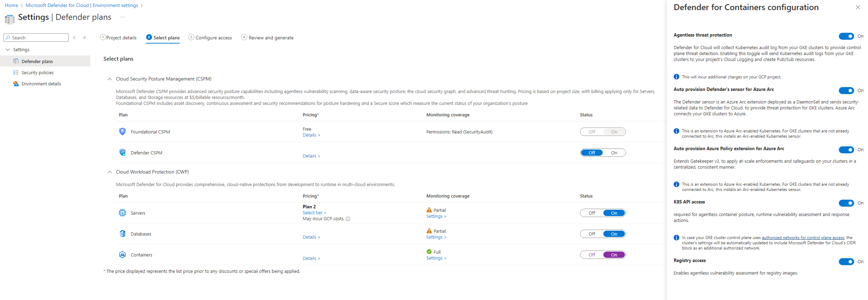
Task: Click the Containers plan icon
Action: pyautogui.click(x=122, y=255)
